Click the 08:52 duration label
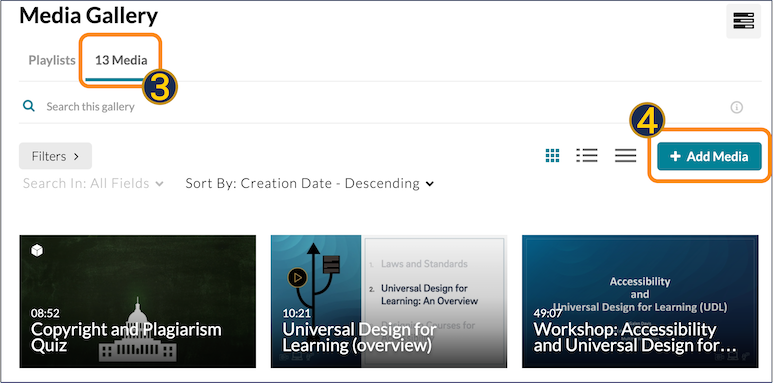 45,313
